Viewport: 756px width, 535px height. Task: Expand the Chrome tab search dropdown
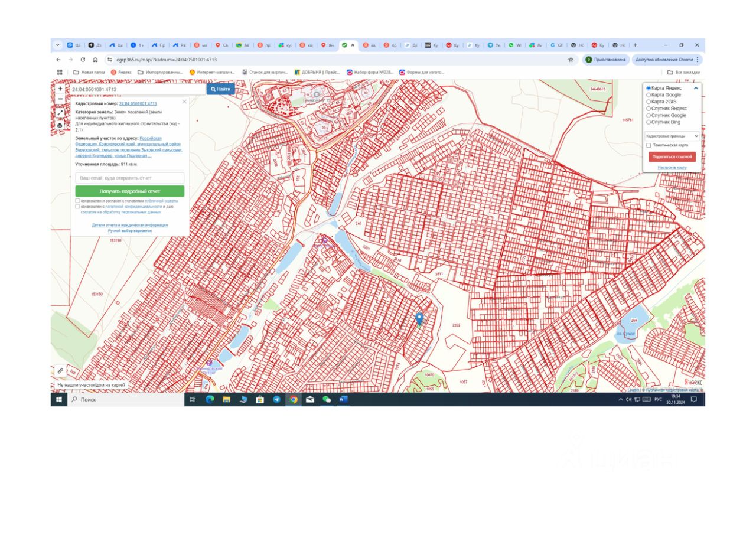(x=57, y=45)
